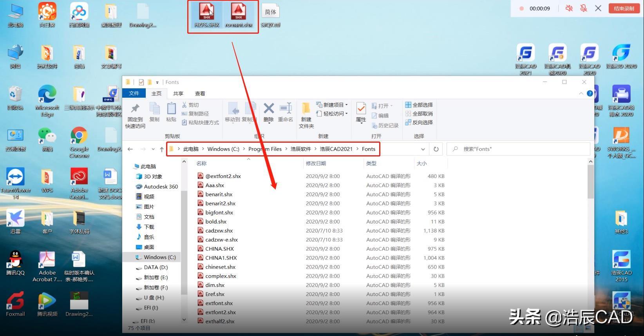Click the red Delete (删除) icon
The image size is (644, 336).
point(269,108)
